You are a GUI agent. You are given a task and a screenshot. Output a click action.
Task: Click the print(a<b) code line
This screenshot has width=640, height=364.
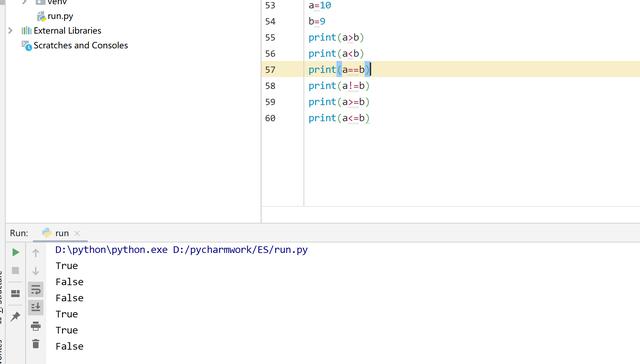336,53
